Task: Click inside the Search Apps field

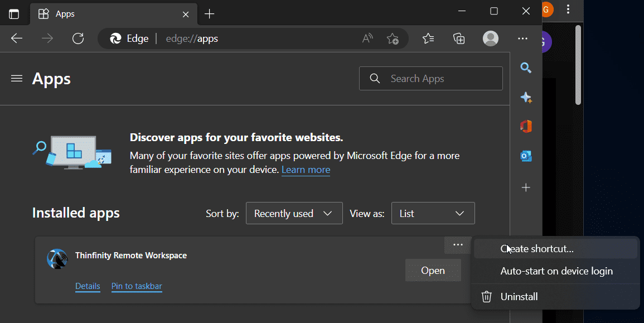Action: 431,78
